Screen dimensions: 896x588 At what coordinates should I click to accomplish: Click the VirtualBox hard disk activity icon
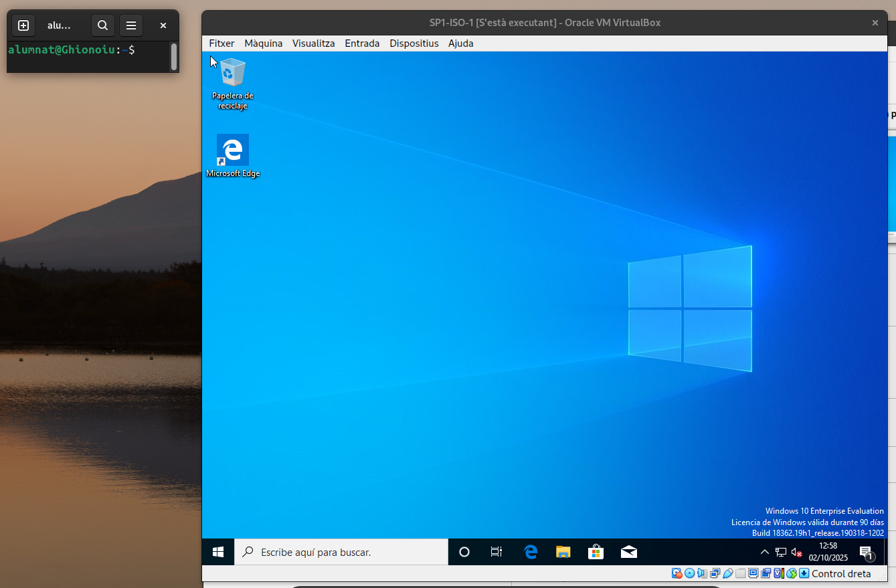[677, 573]
